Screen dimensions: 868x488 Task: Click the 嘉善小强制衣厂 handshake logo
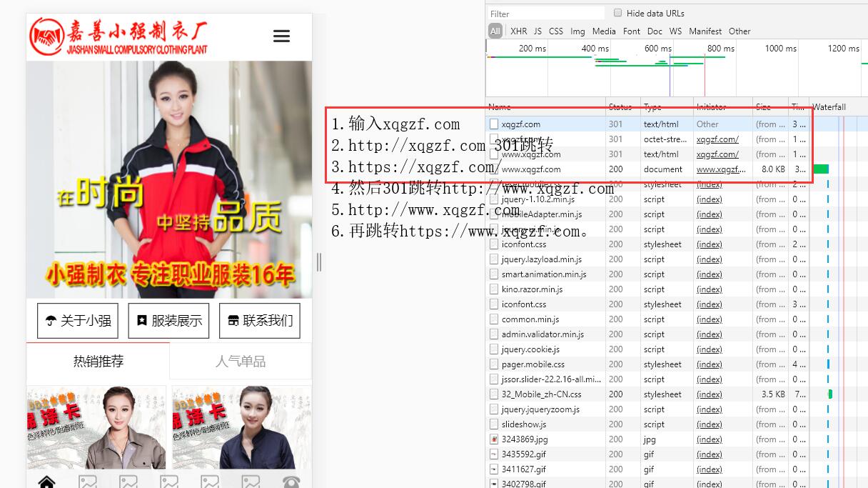46,36
